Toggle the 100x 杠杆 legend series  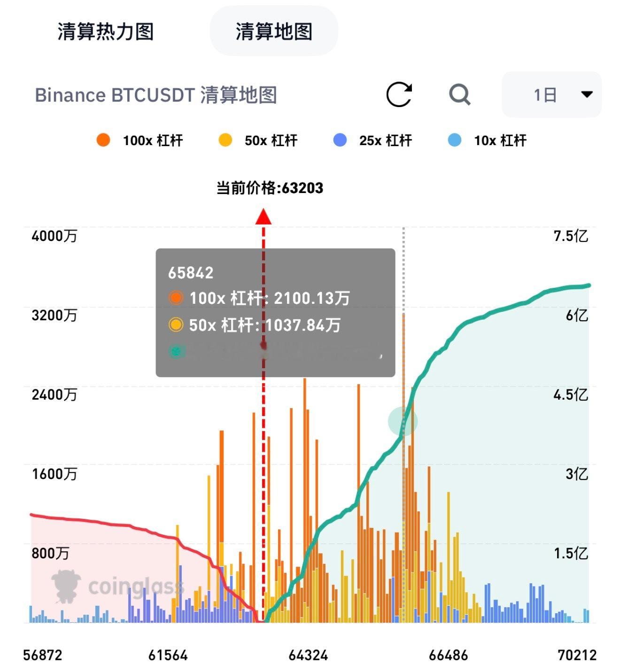pyautogui.click(x=139, y=140)
